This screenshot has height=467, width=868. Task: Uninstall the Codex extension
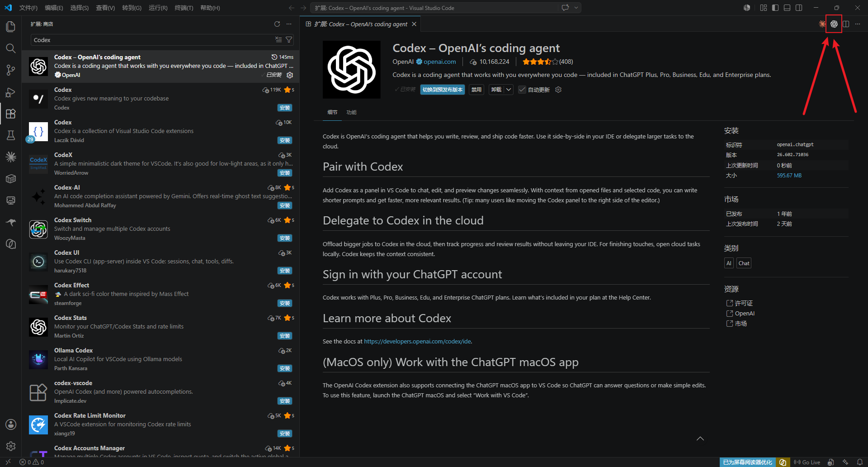pos(496,90)
